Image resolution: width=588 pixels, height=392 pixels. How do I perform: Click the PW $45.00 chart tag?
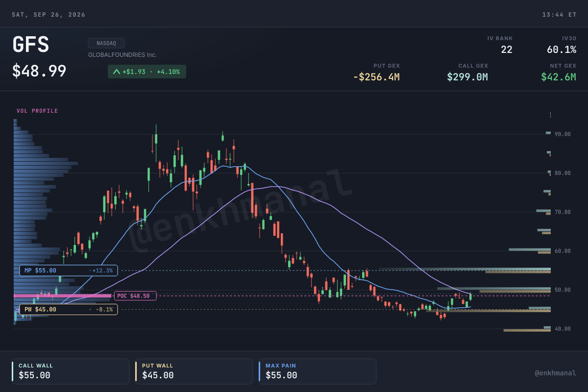(69, 309)
